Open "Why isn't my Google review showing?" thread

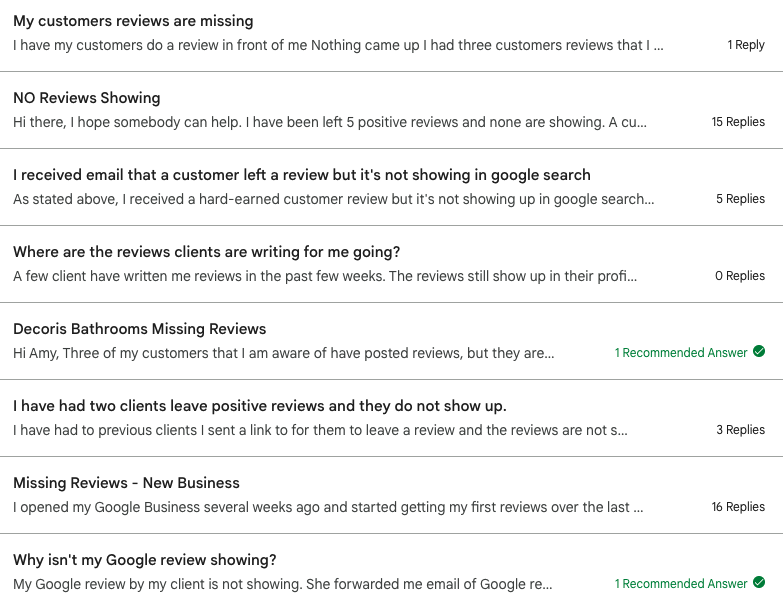[x=145, y=560]
